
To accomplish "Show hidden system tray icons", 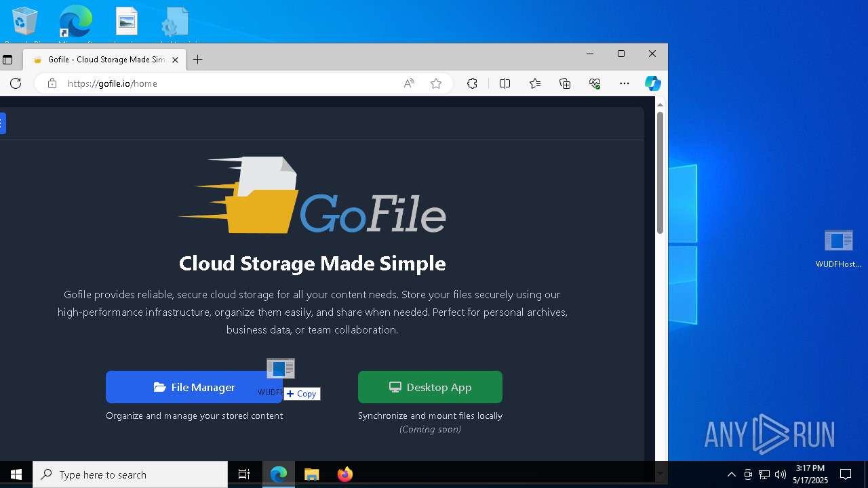I will tap(731, 474).
